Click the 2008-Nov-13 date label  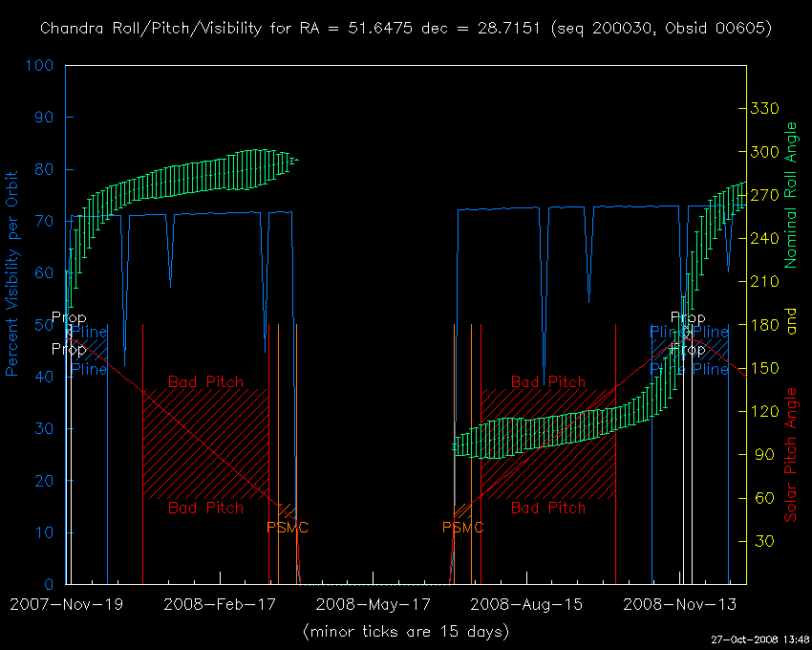(678, 604)
